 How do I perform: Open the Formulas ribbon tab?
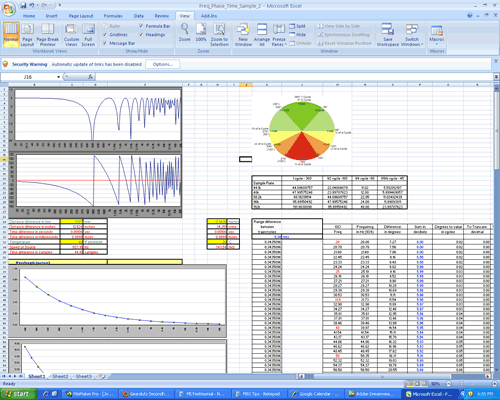click(x=113, y=16)
